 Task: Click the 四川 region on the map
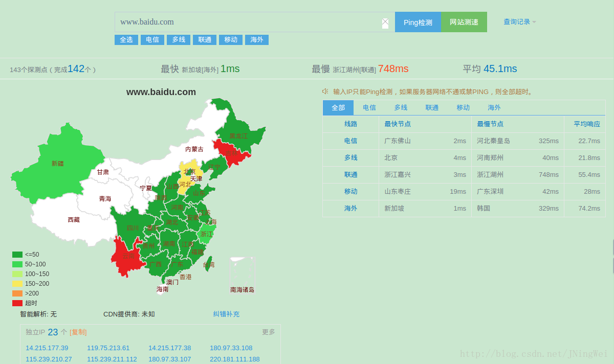133,228
